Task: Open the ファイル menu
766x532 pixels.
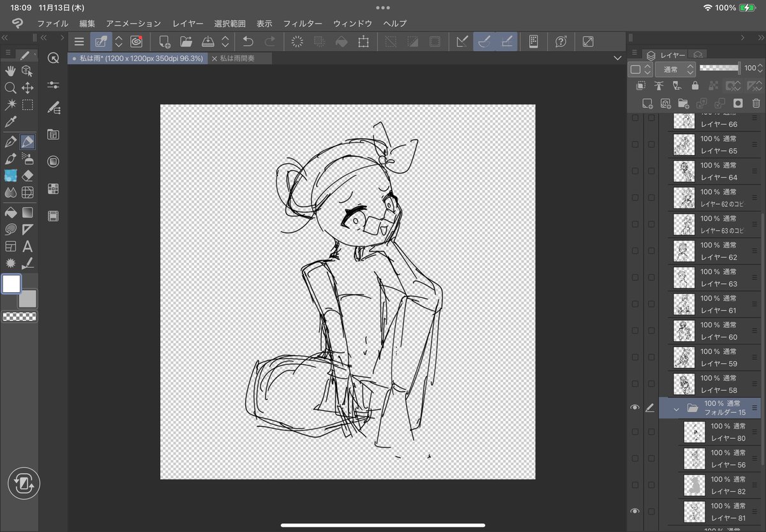Action: point(52,24)
